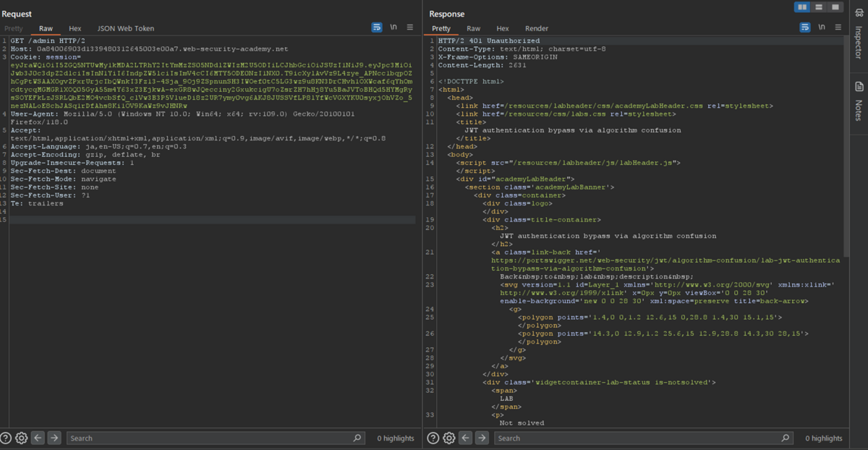Switch to Response Render tab
This screenshot has height=450, width=868.
click(x=537, y=28)
